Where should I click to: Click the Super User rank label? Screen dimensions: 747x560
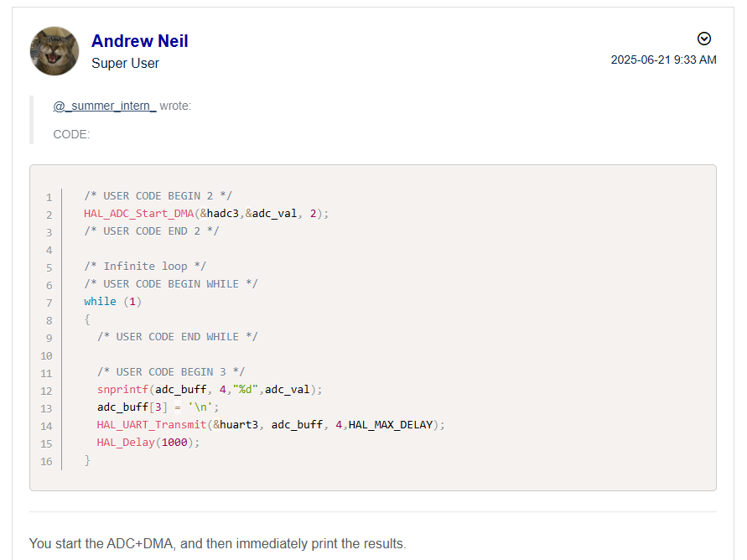[125, 64]
